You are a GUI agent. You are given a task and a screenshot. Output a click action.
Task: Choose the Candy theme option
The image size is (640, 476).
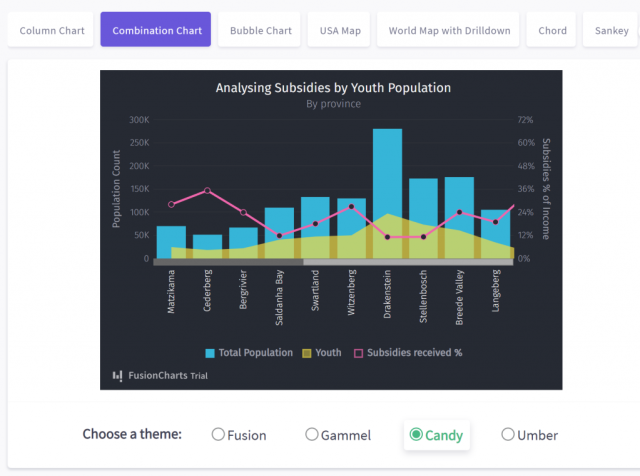(416, 435)
